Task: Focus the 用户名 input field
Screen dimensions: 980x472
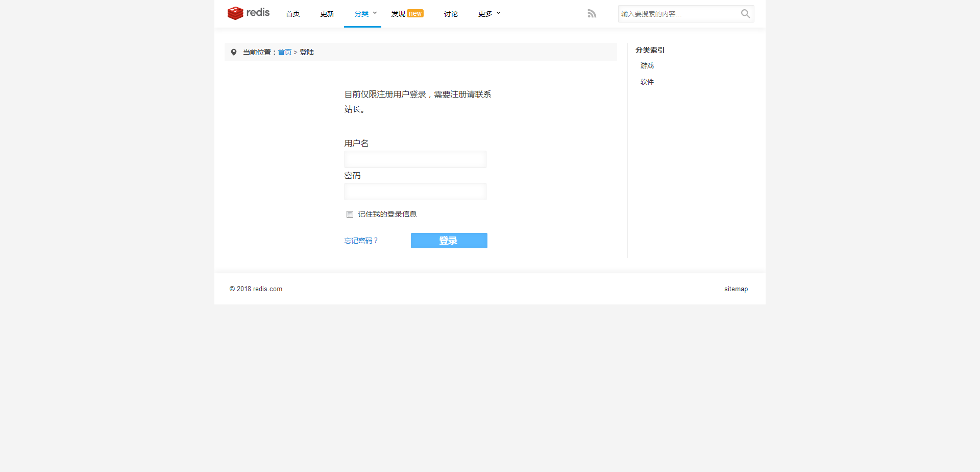Action: pos(415,159)
